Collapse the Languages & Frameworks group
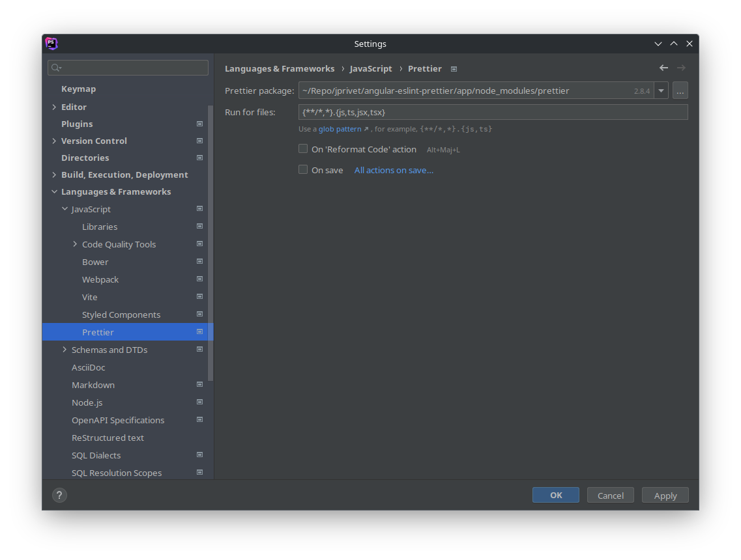The width and height of the screenshot is (741, 560). 54,191
